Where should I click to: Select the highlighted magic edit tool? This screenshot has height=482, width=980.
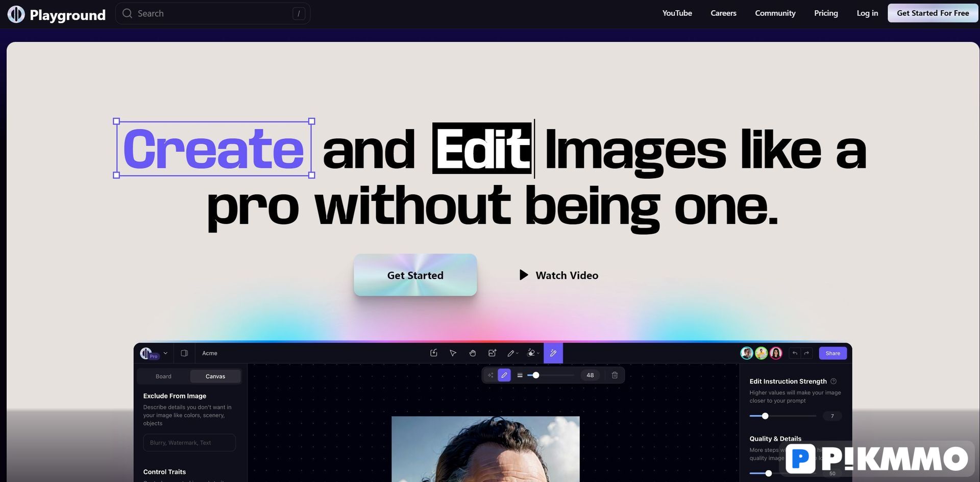point(553,353)
